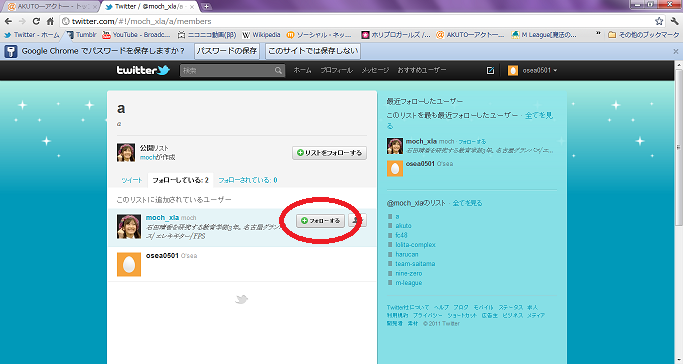The height and width of the screenshot is (364, 683).
Task: Open the YouTube Broadcast bookmark
Action: tap(136, 35)
